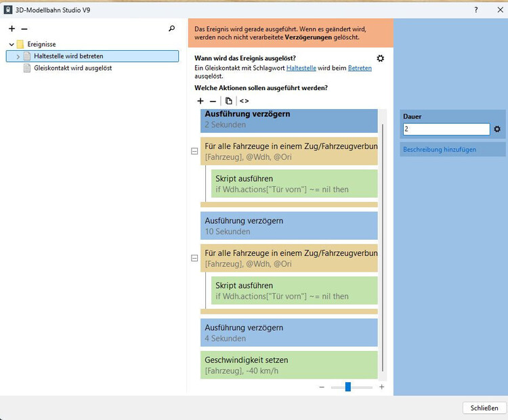The image size is (508, 420).
Task: Select Haltestelle wird betreten event
Action: point(92,56)
